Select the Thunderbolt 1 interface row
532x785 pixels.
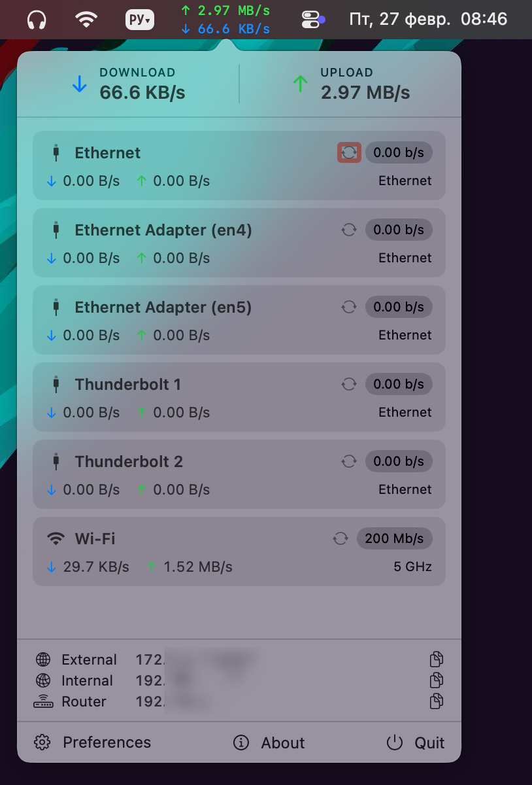(x=196, y=396)
